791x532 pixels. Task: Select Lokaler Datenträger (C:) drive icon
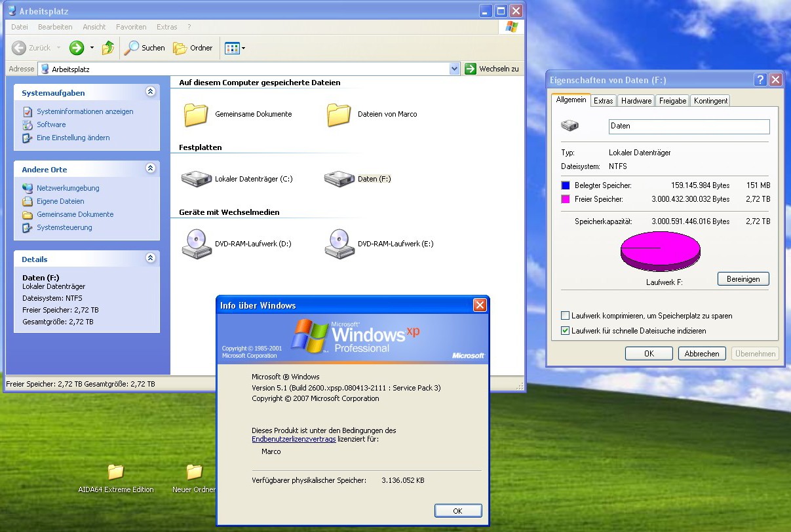pos(197,178)
